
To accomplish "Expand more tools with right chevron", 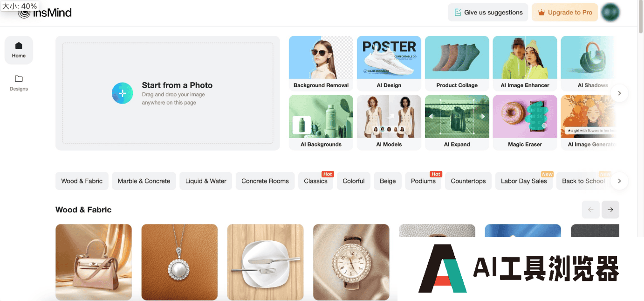I will 619,93.
